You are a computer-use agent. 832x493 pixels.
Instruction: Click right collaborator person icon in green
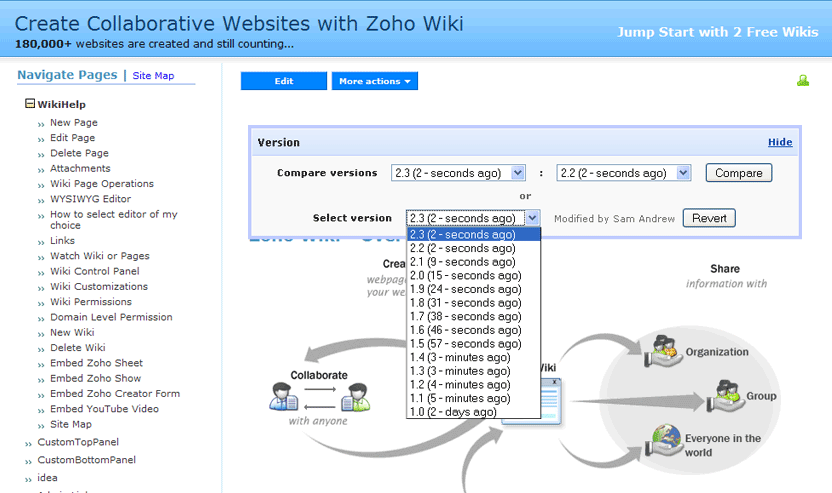tap(355, 397)
